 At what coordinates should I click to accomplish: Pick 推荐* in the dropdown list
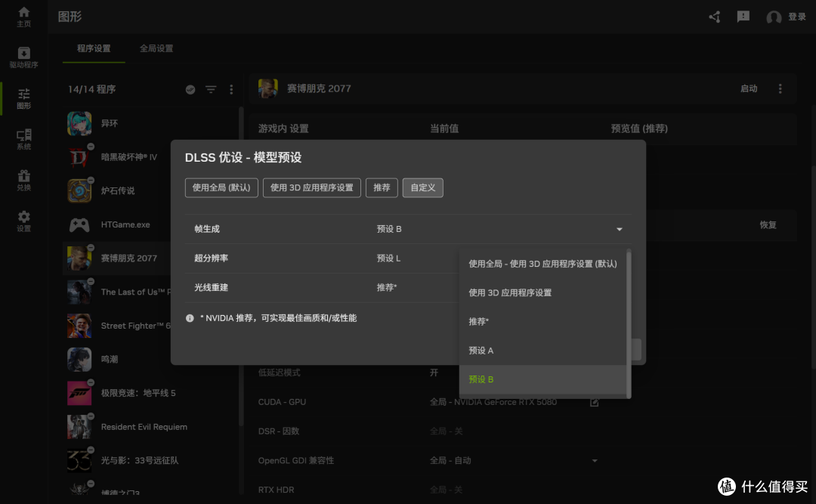coord(542,321)
